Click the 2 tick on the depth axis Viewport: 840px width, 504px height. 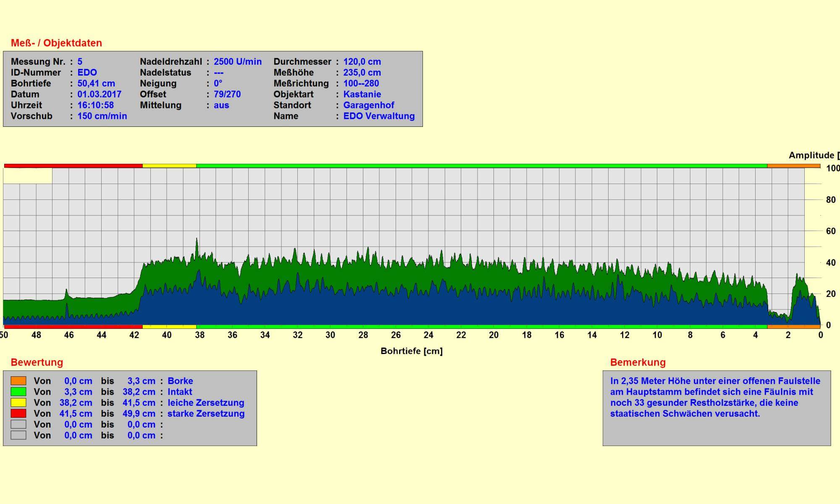point(788,335)
